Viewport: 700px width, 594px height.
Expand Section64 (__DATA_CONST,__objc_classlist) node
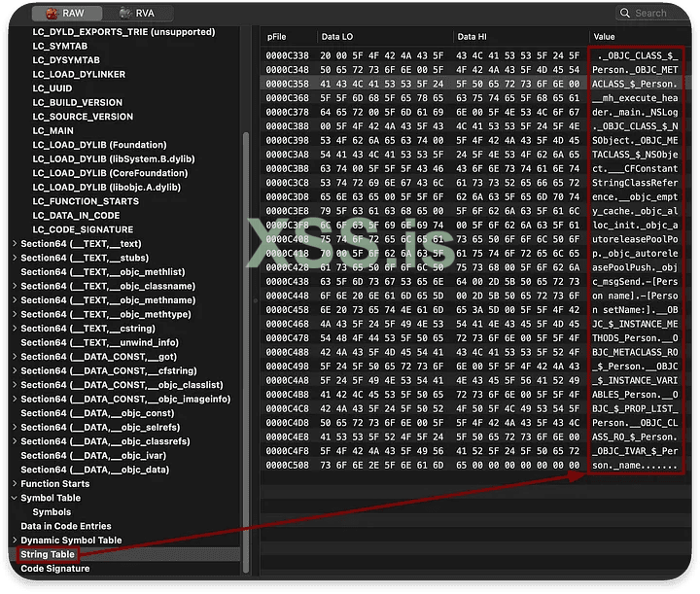pos(15,385)
